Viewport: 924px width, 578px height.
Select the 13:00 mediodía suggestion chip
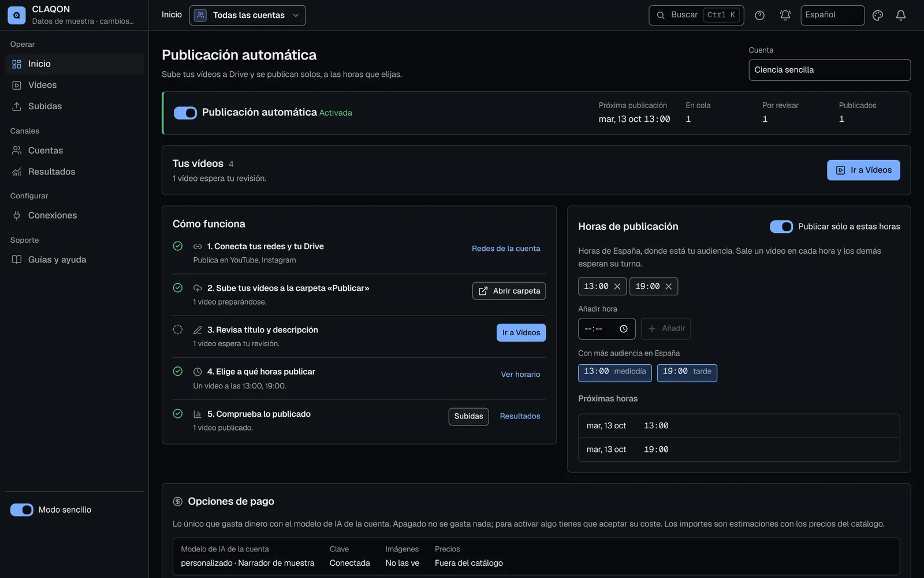coord(615,373)
